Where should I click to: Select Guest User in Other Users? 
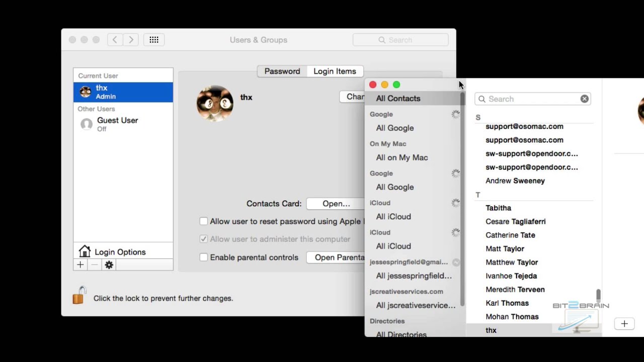[123, 124]
